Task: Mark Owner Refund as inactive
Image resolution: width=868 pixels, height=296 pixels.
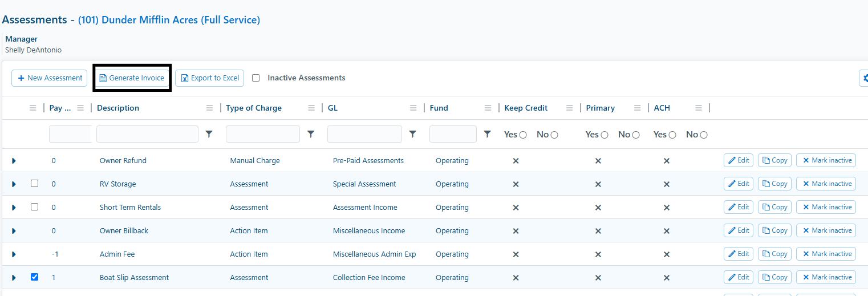Action: (x=826, y=160)
